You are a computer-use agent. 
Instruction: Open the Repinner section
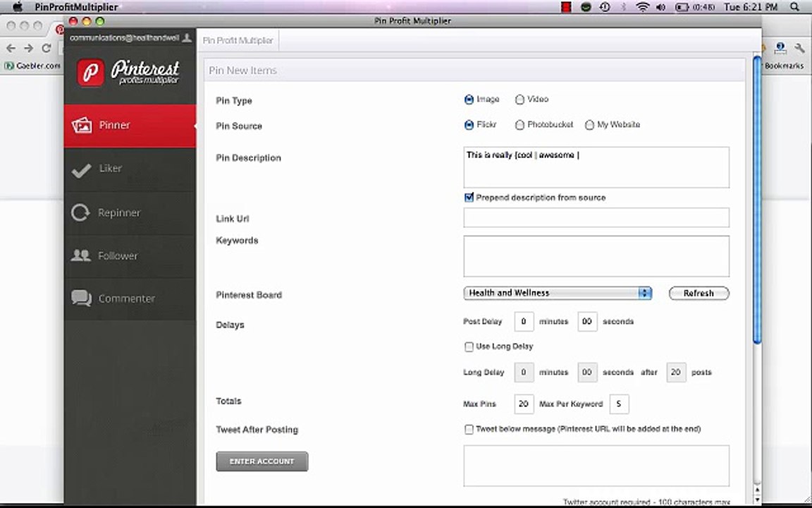click(x=130, y=213)
